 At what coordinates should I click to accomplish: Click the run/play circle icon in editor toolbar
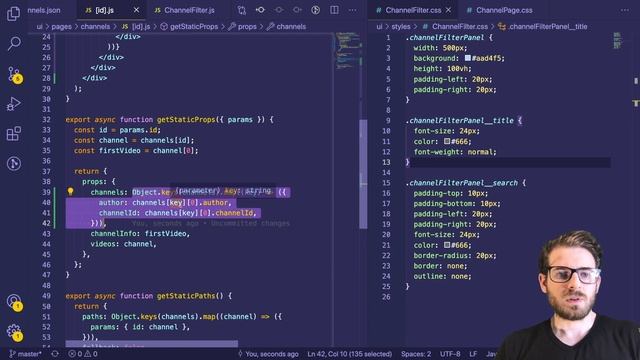point(316,10)
